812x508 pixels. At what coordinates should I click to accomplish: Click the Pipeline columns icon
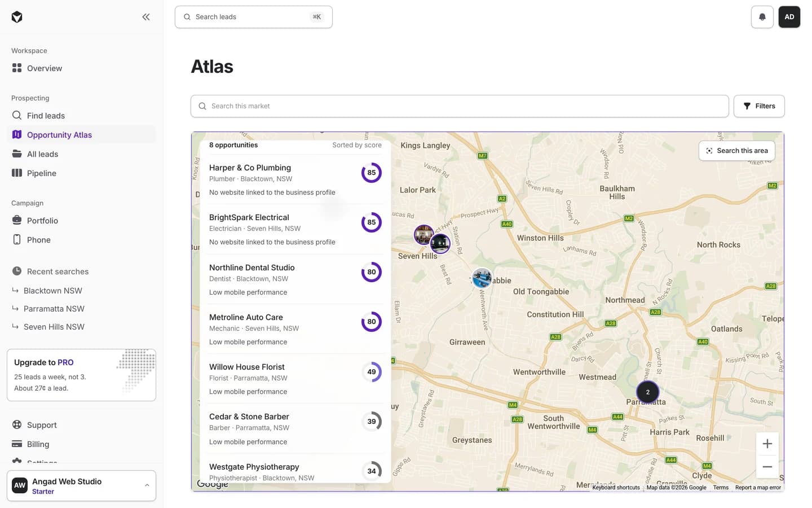click(17, 173)
